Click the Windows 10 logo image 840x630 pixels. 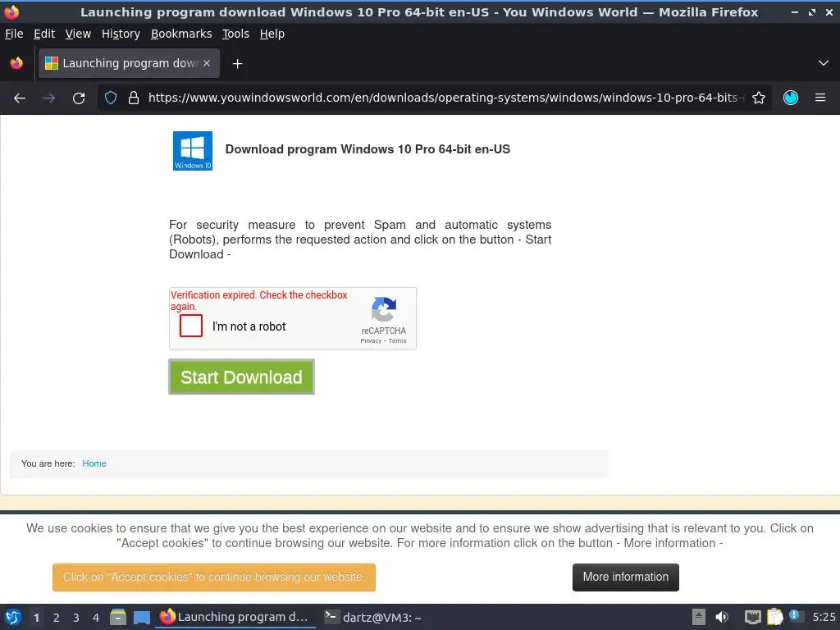(x=193, y=151)
